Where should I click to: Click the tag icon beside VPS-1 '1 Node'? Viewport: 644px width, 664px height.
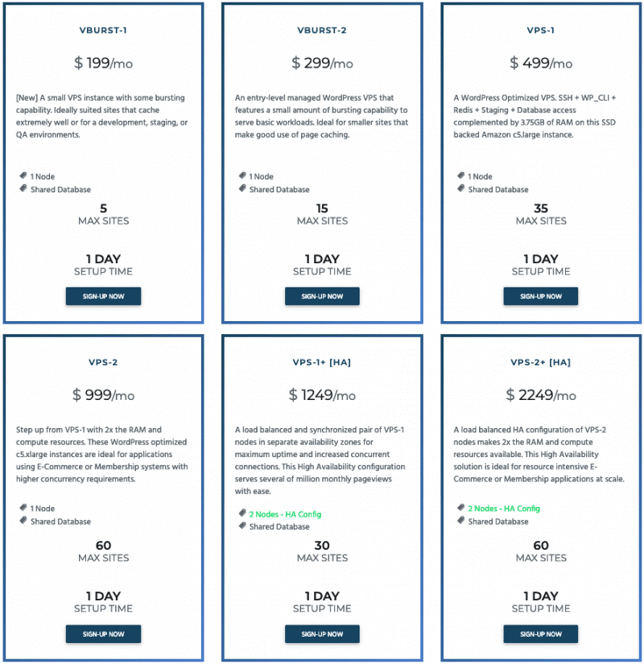[461, 175]
